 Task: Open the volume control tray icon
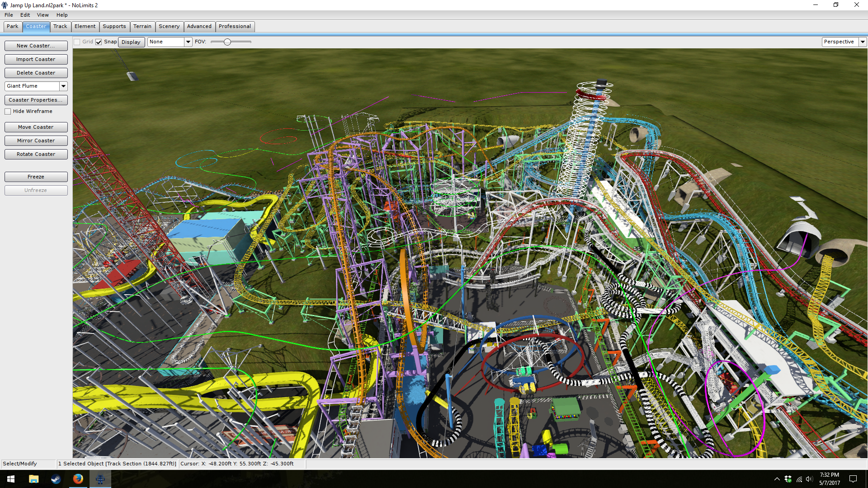pyautogui.click(x=809, y=479)
